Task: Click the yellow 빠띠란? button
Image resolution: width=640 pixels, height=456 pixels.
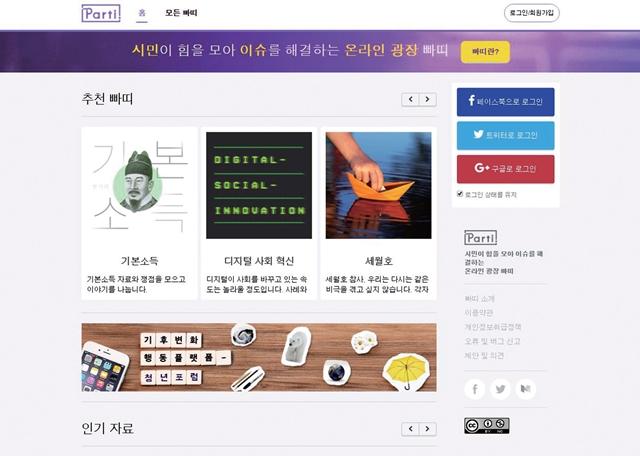Action: click(x=485, y=52)
